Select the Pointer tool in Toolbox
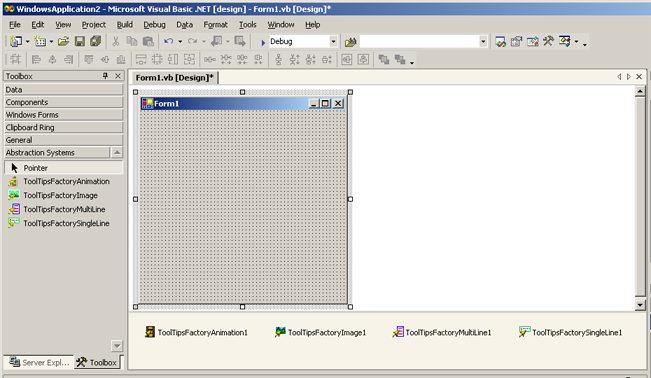This screenshot has width=651, height=378. click(x=64, y=168)
